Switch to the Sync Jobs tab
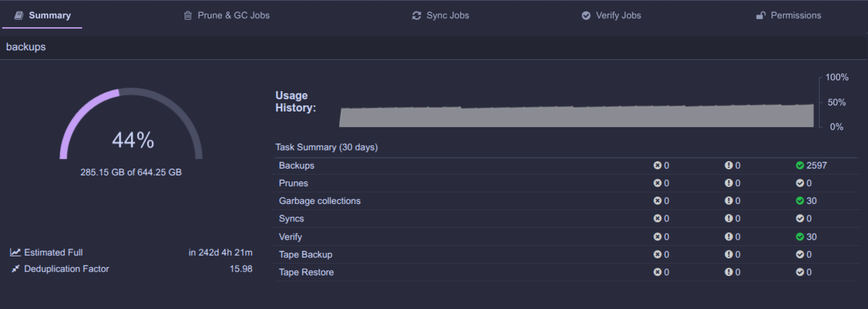Image resolution: width=868 pixels, height=309 pixels. (x=447, y=16)
